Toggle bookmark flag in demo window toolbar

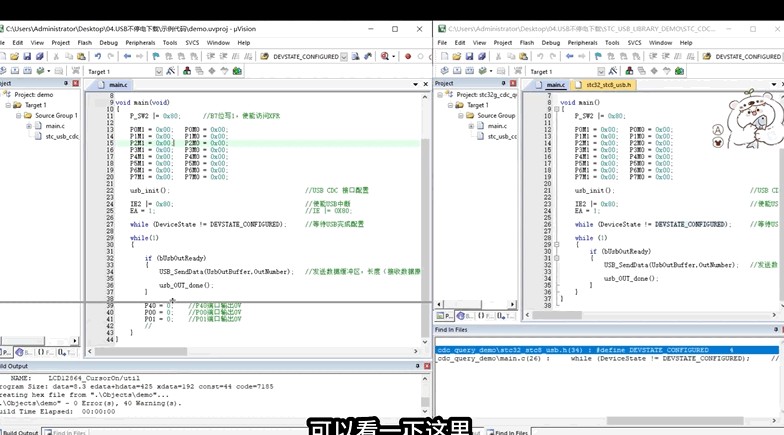pyautogui.click(x=156, y=56)
